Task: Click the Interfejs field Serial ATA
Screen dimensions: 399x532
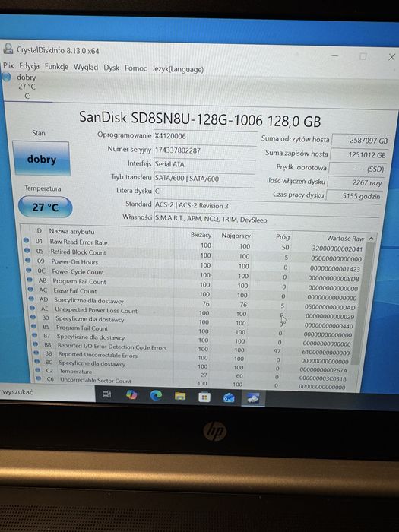Action: click(x=204, y=164)
